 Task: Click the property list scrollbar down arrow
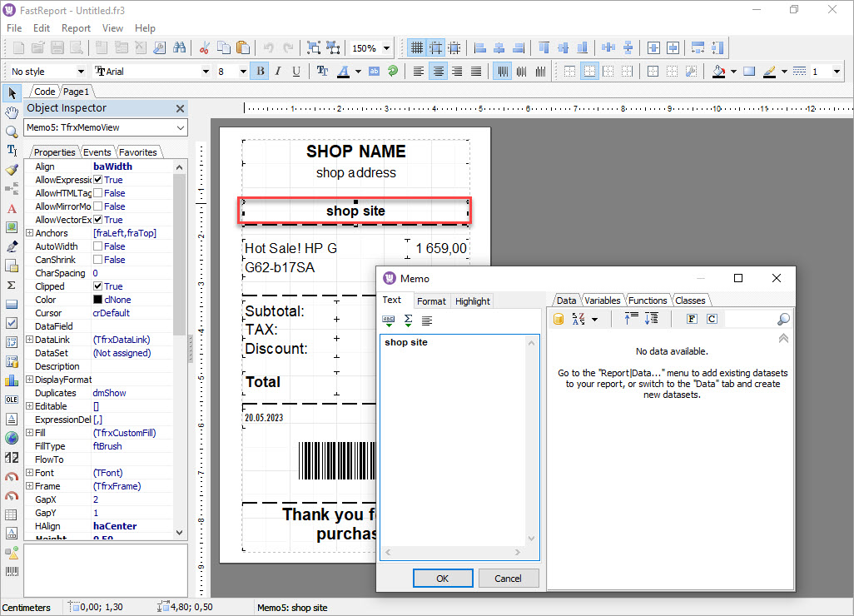[180, 533]
